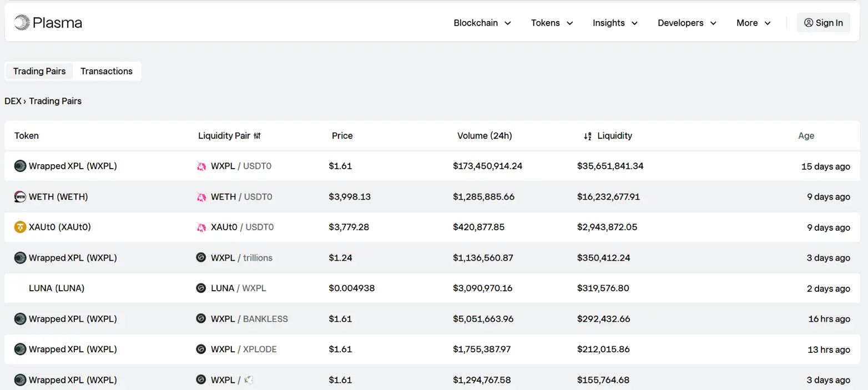Click the Wrapped XPL token icon in the USDT0 row
Viewport: 868px width, 390px height.
tap(20, 166)
